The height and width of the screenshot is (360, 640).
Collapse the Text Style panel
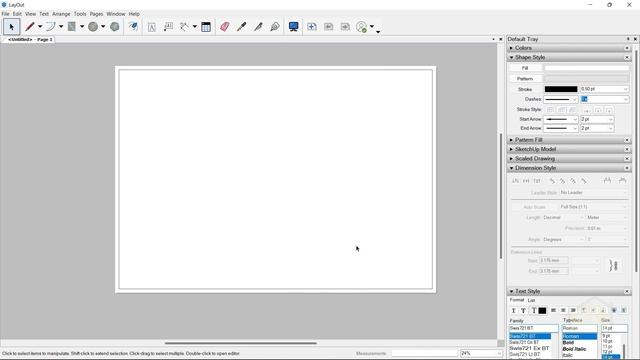click(511, 291)
